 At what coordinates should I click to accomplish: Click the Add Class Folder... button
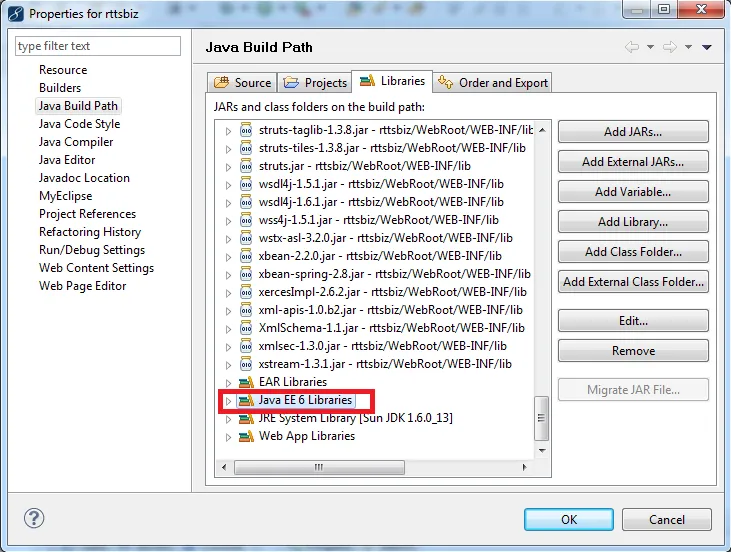point(633,252)
